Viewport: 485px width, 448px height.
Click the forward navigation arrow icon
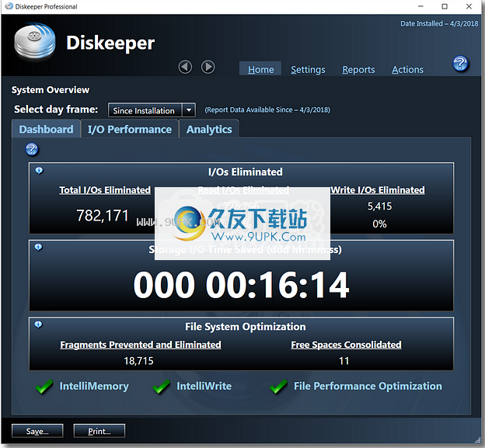click(208, 67)
